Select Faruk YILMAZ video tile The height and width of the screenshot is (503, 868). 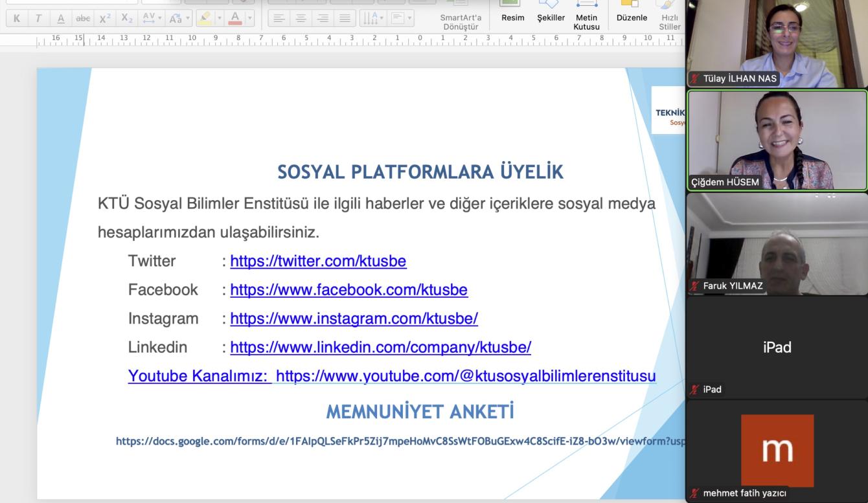point(777,243)
